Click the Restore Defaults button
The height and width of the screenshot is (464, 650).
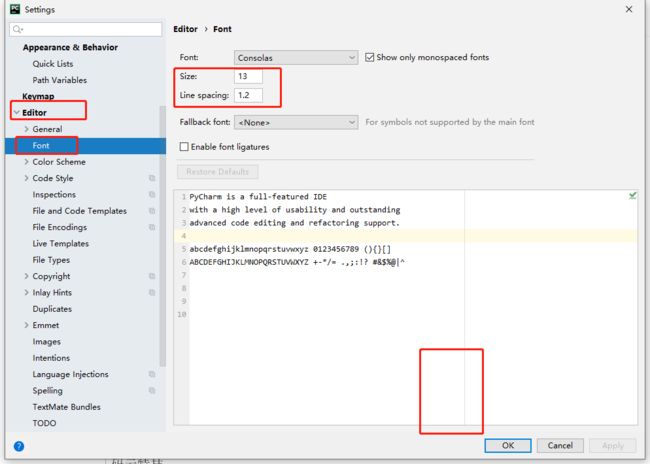218,172
